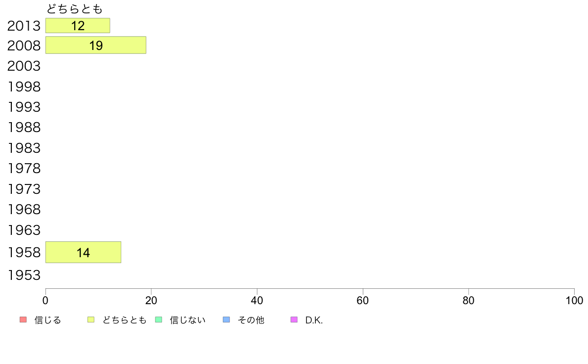Screen dimensions: 588x364
Task: Click the 40 tick on x-axis
Action: [257, 300]
